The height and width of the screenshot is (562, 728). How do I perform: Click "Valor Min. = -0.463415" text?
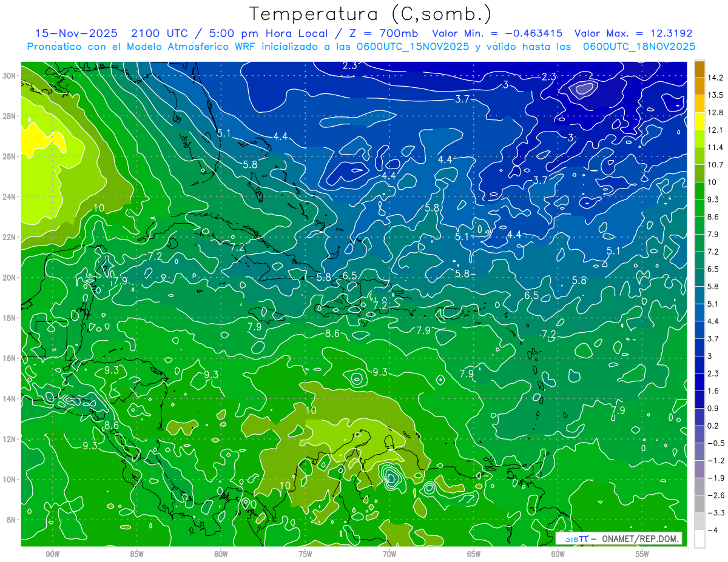pyautogui.click(x=497, y=33)
